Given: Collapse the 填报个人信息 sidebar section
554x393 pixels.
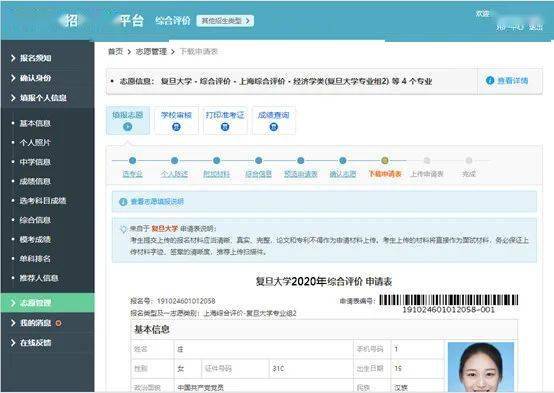Looking at the screenshot, I should 42,98.
